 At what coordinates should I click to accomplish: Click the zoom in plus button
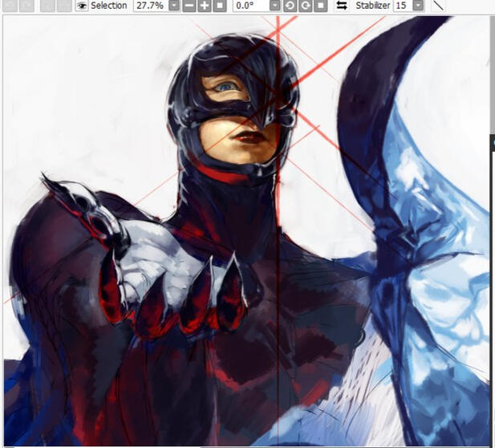(204, 6)
